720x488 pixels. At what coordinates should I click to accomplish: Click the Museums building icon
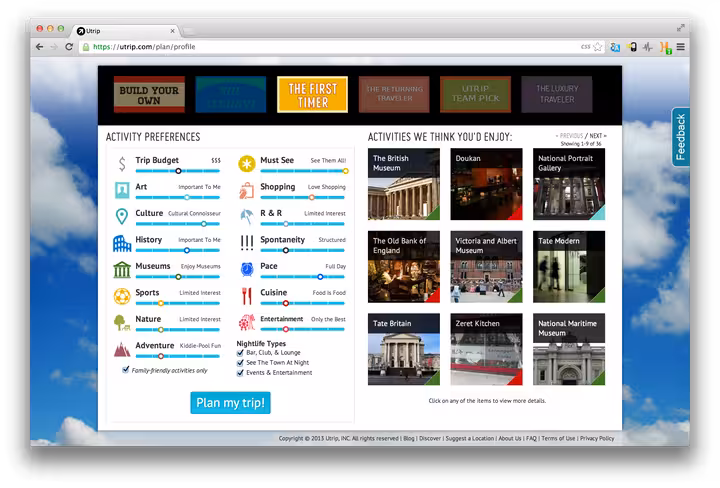click(x=122, y=269)
